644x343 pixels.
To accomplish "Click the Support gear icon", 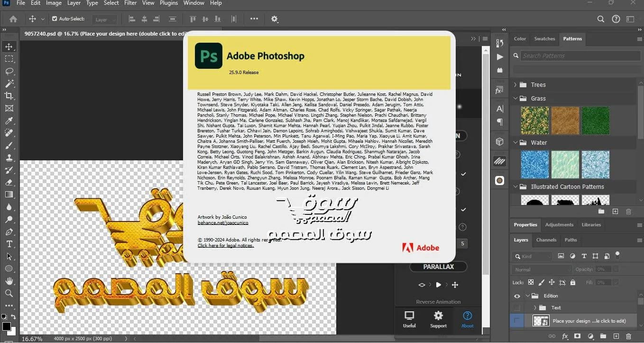I will (438, 316).
